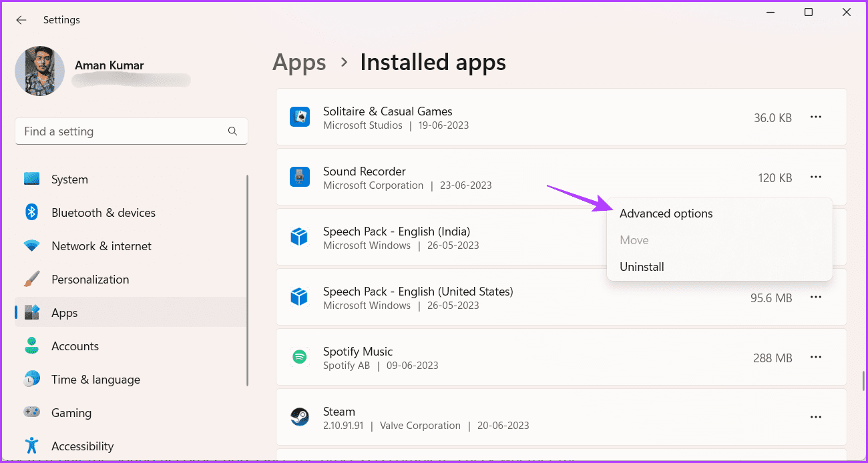
Task: Click the Solitaire & Casual Games app icon
Action: [x=299, y=117]
